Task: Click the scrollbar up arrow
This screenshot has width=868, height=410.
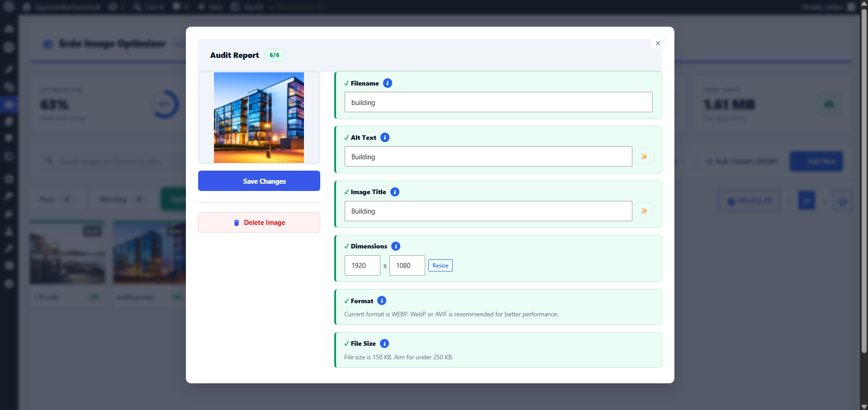Action: [x=864, y=4]
